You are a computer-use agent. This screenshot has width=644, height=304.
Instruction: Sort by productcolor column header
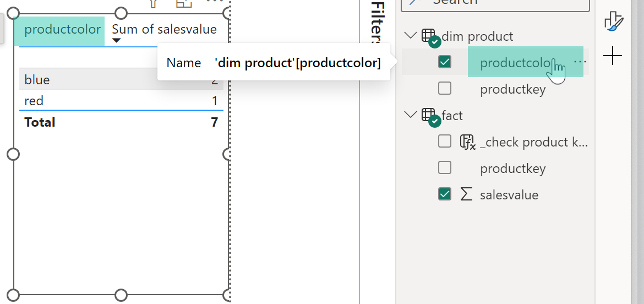click(x=62, y=30)
